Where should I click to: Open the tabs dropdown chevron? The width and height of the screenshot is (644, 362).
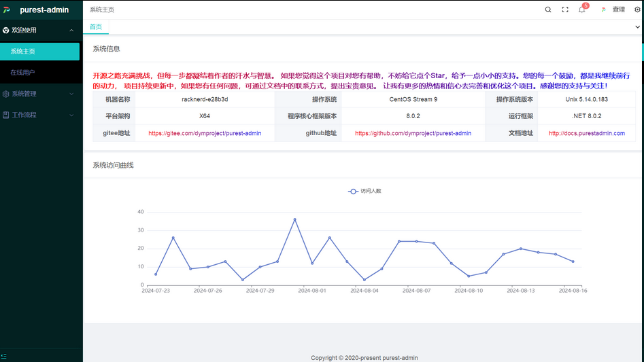[637, 27]
